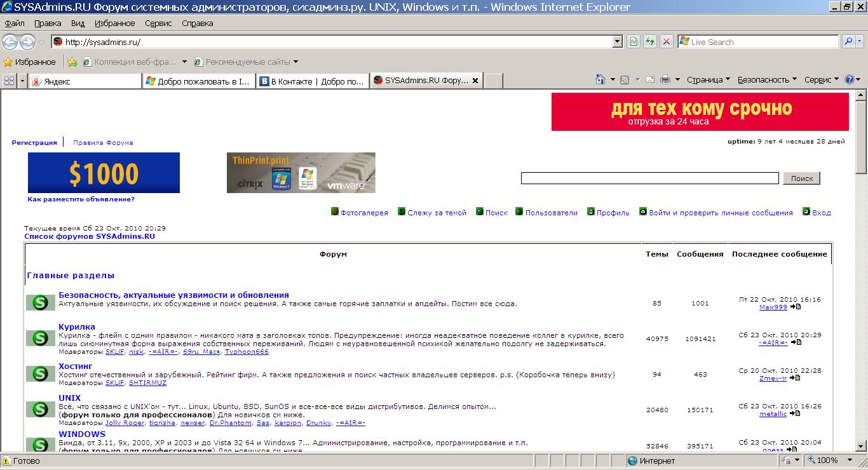Refresh the page with green arrows icon
The height and width of the screenshot is (470, 868).
coord(650,42)
